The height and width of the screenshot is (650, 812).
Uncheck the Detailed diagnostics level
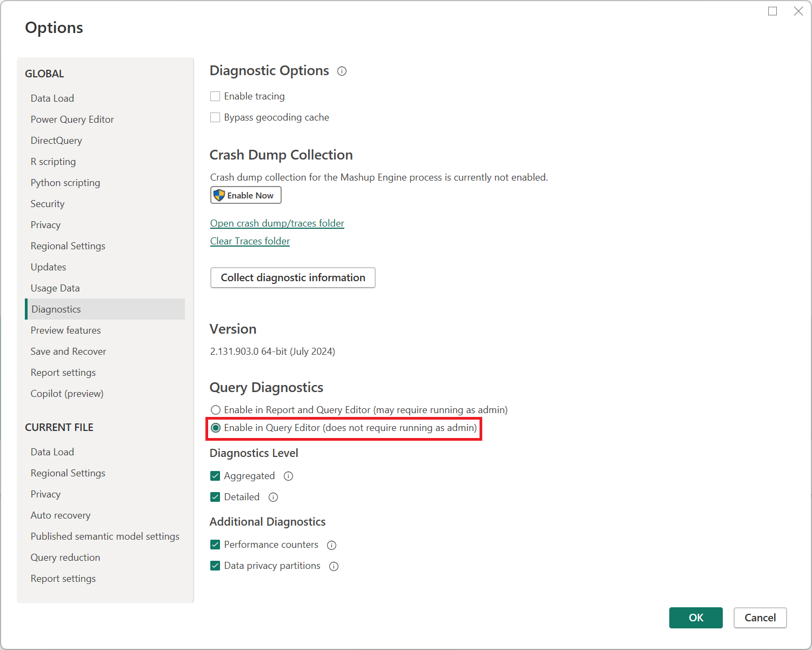click(215, 497)
